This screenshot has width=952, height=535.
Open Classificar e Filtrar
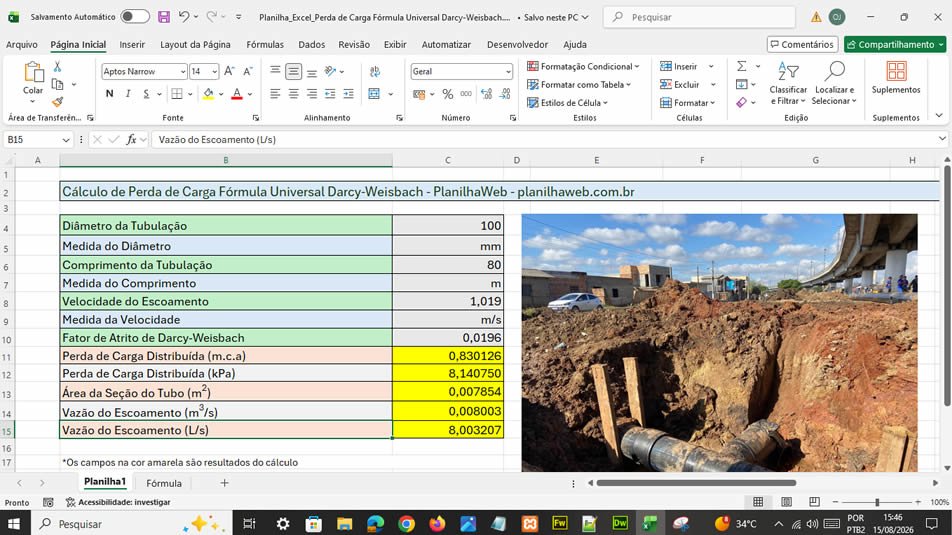[x=788, y=83]
